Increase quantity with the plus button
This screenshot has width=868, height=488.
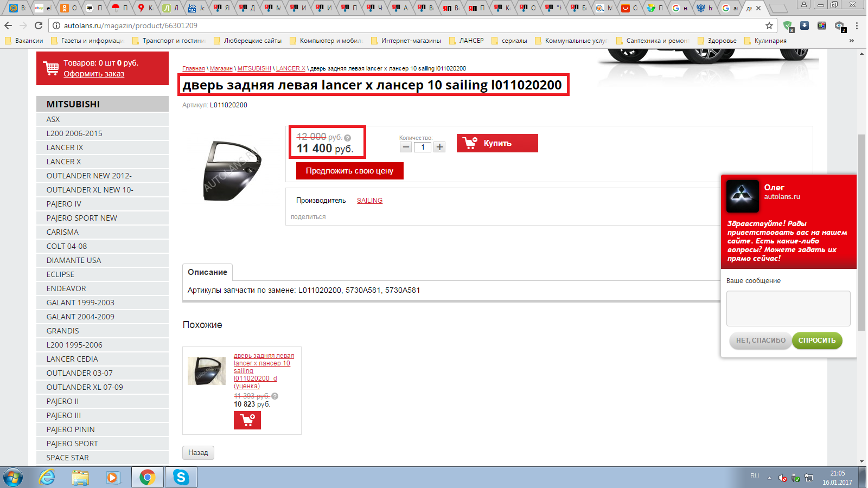point(439,147)
